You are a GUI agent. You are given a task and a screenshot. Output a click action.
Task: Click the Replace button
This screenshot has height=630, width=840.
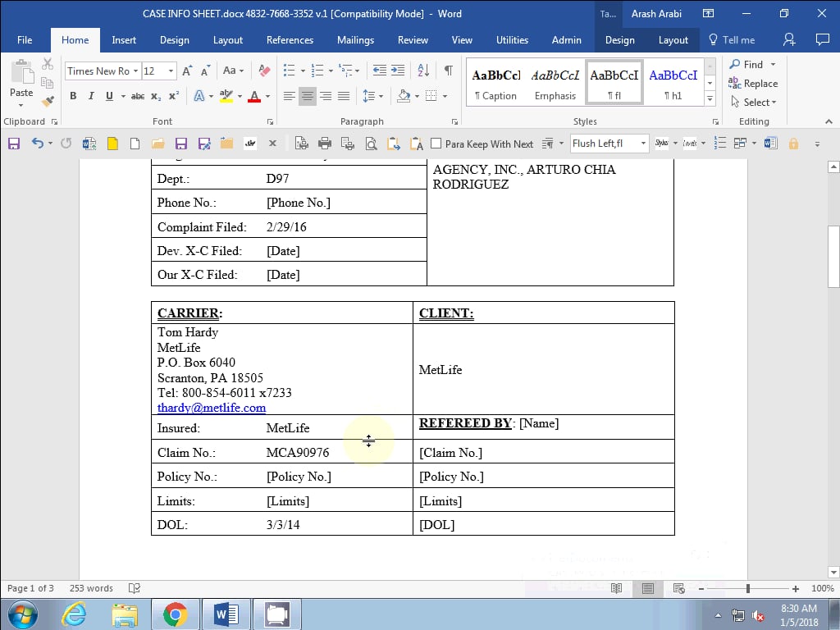(753, 83)
